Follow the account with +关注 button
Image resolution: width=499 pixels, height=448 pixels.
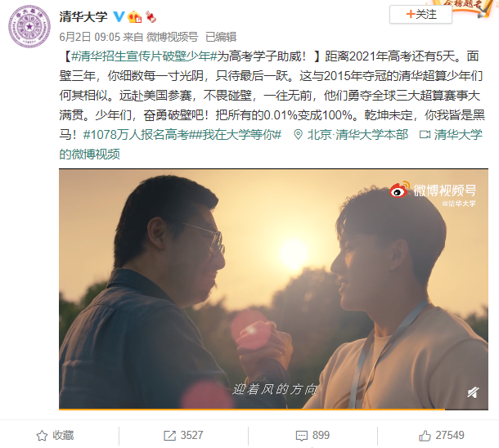(420, 15)
